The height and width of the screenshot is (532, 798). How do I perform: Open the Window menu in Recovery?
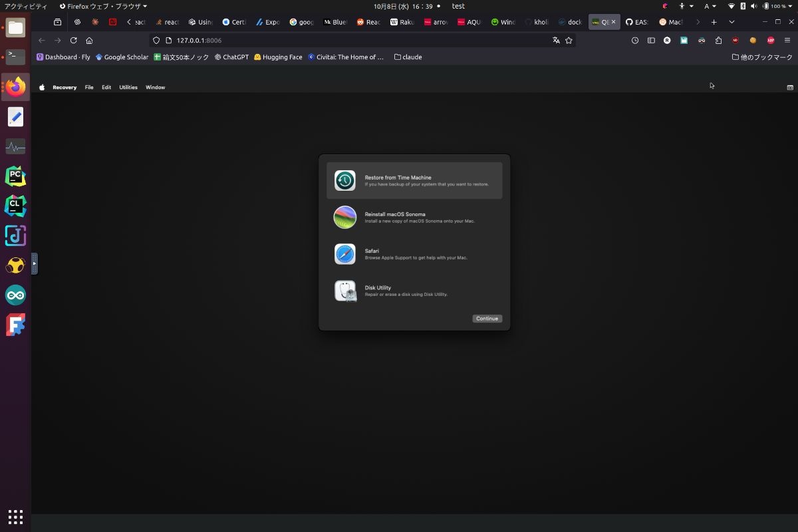click(x=155, y=87)
